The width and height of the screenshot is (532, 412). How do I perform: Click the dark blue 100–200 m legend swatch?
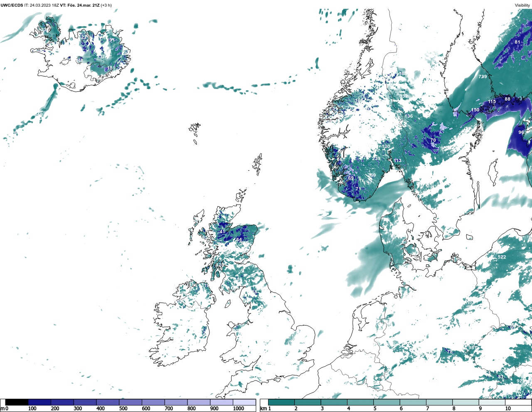[x=39, y=402]
